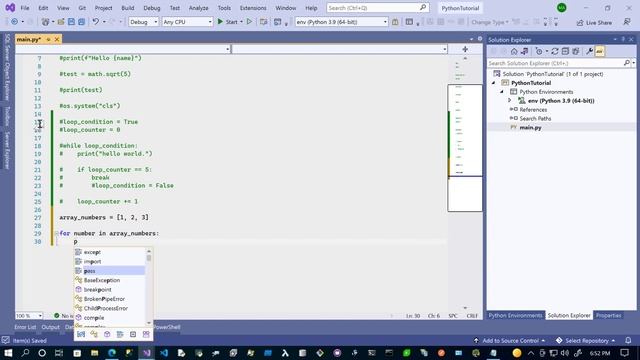Collapse the for loop code fold
Viewport: 640px width, 360px height.
pyautogui.click(x=56, y=233)
